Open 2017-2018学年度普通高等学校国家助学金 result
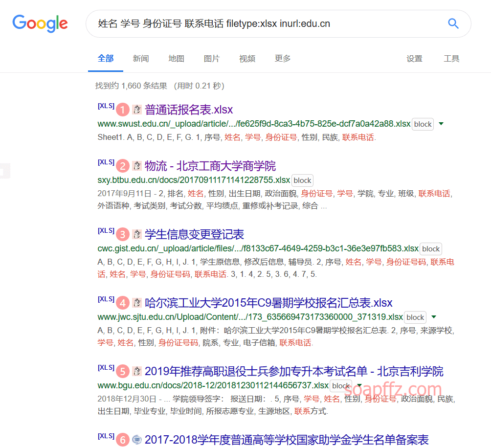Screen dimensions: 491x448 [x=287, y=440]
